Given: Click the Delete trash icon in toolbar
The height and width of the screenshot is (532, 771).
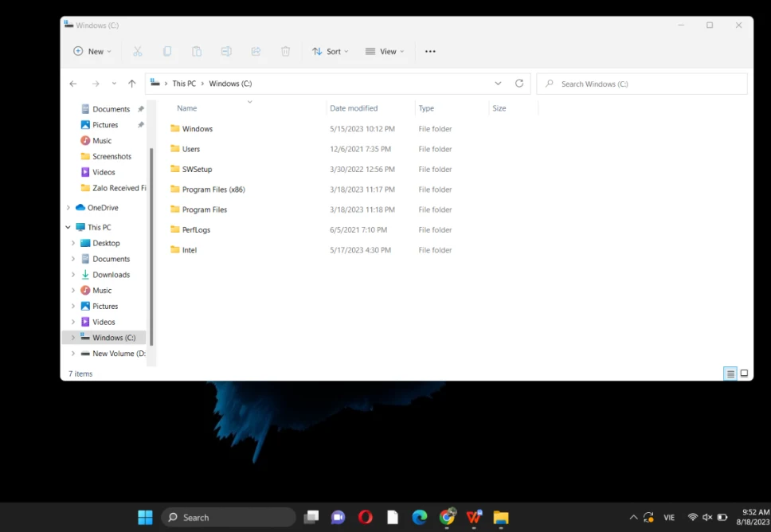Looking at the screenshot, I should tap(285, 51).
